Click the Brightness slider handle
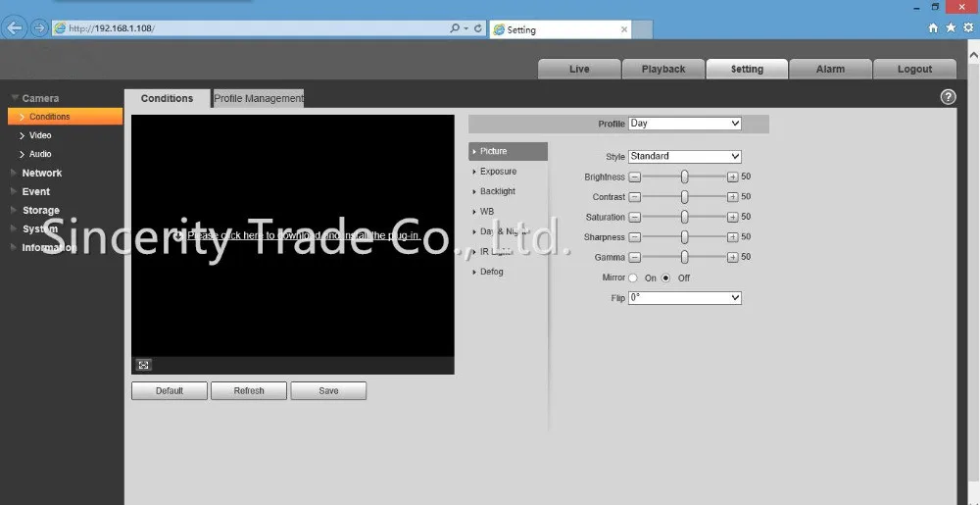The height and width of the screenshot is (505, 980). tap(684, 177)
